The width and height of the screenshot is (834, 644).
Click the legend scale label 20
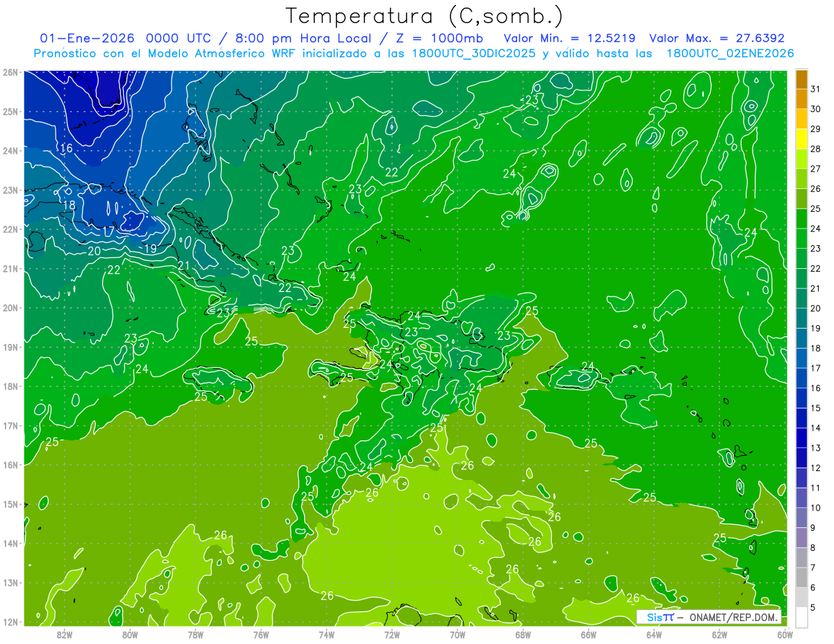(815, 308)
